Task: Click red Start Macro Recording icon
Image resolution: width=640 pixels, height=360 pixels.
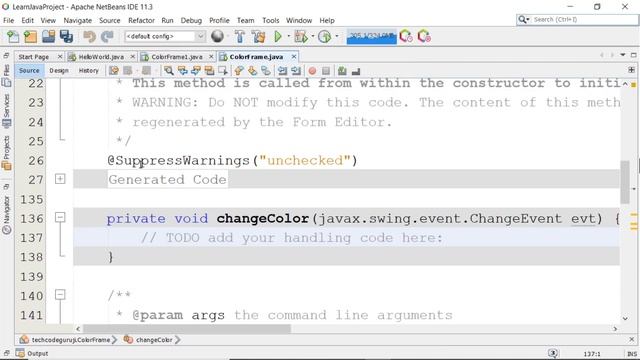Action: click(x=312, y=71)
